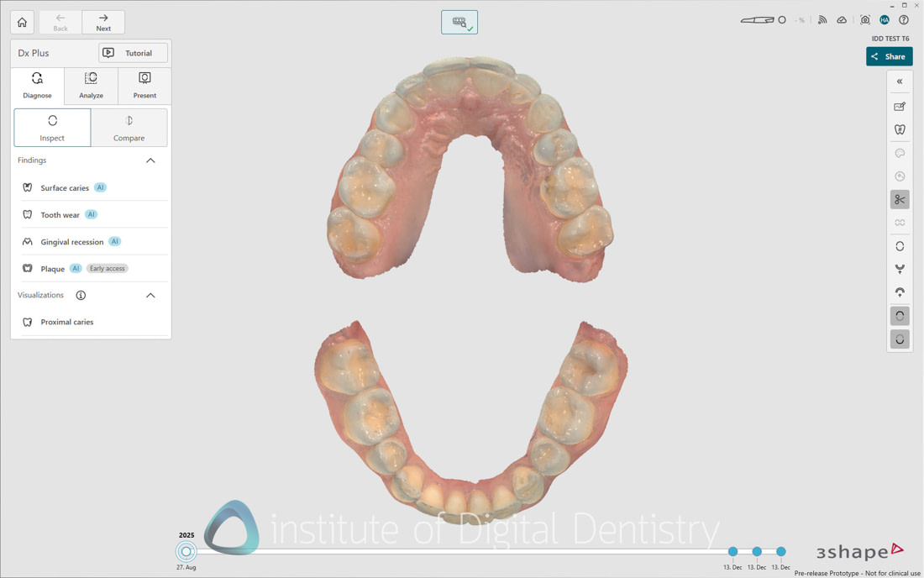Open the Help menu with question mark icon

pyautogui.click(x=903, y=19)
